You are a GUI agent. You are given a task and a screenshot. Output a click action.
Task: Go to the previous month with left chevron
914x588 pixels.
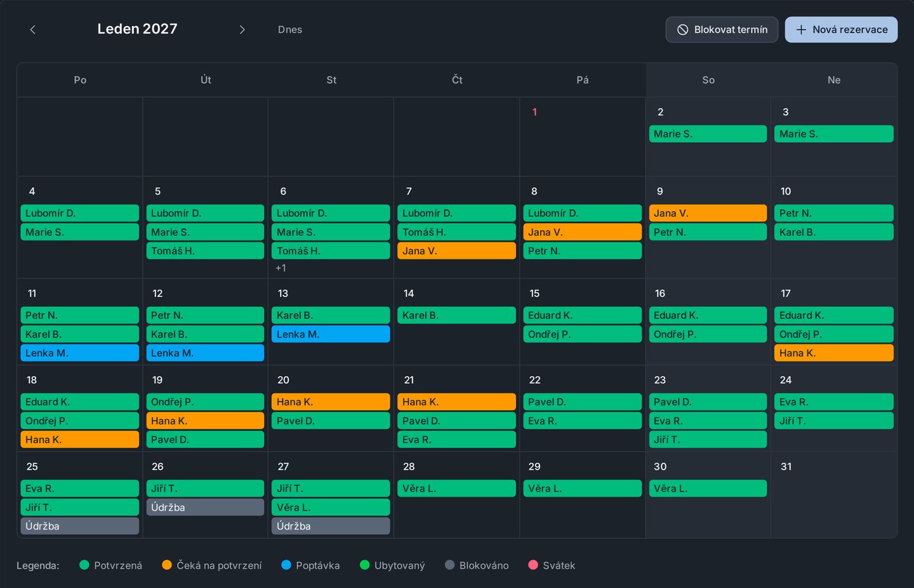tap(33, 30)
